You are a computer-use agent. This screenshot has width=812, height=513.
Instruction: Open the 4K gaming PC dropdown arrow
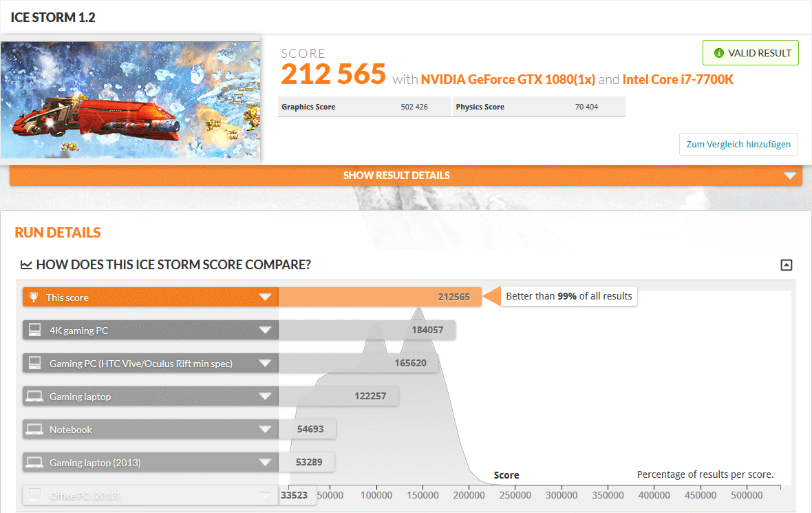[x=265, y=331]
